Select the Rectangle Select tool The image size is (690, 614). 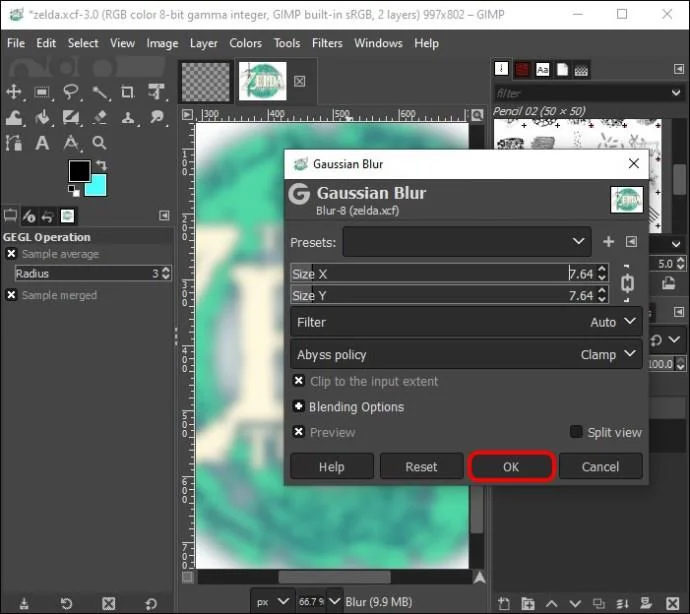tap(42, 92)
